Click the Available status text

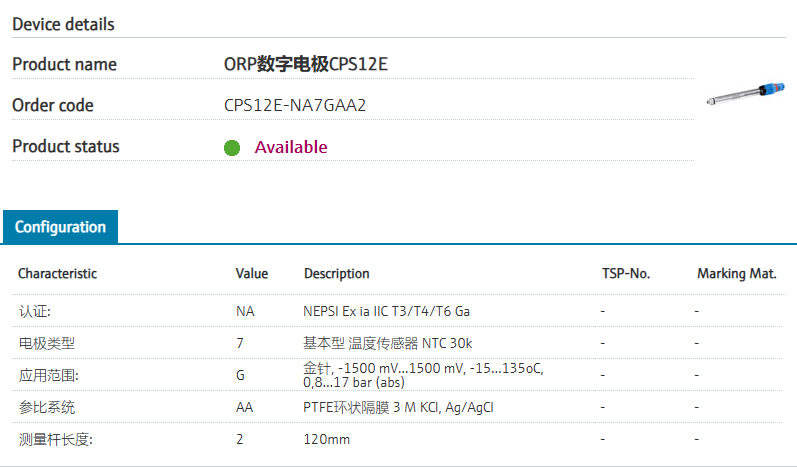pos(291,147)
